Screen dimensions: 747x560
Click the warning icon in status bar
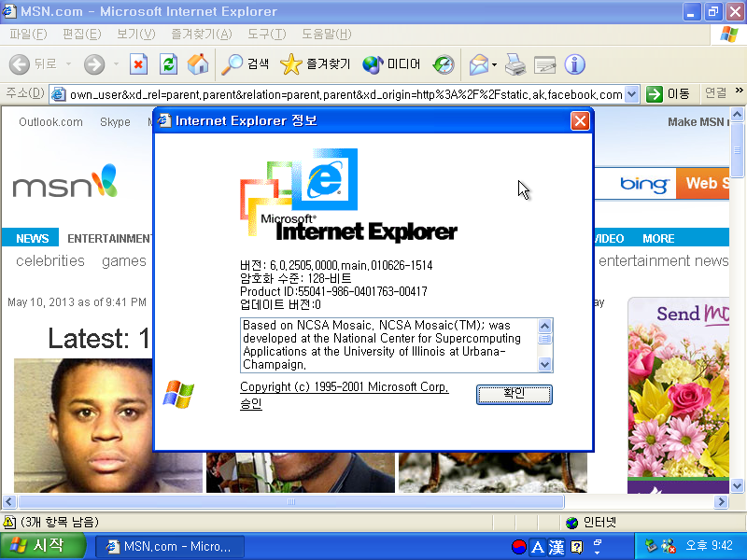coord(9,523)
